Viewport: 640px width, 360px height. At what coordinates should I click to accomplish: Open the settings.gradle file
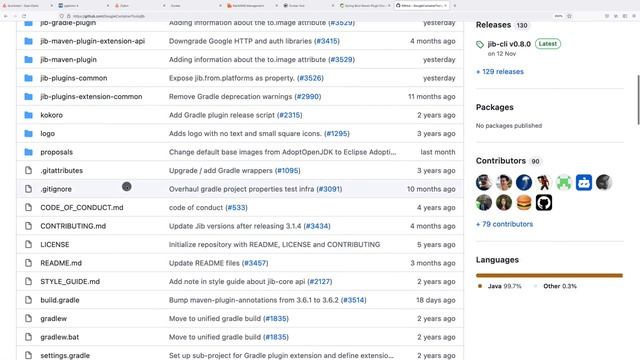click(x=65, y=355)
